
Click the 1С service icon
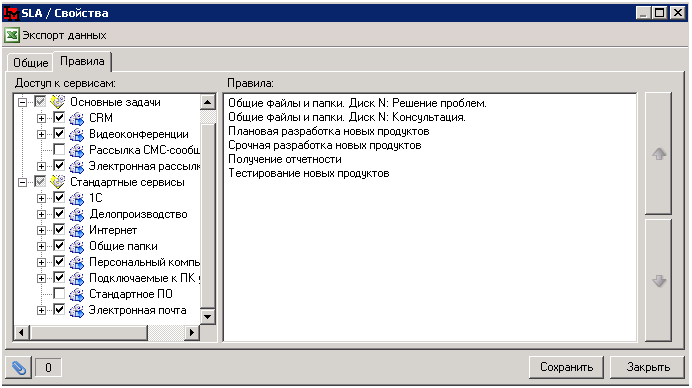76,198
